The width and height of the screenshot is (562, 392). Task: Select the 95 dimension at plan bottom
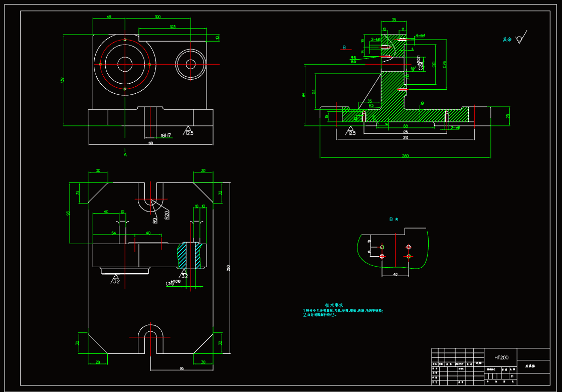tap(181, 368)
